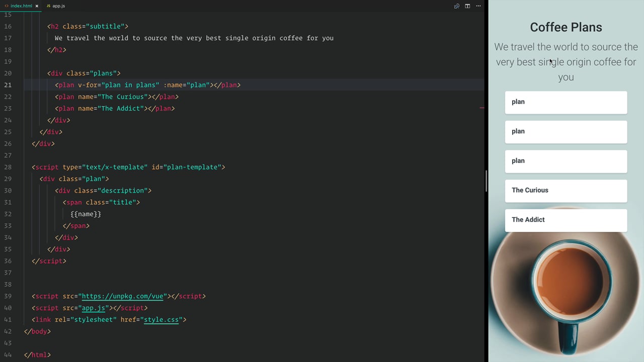The image size is (644, 362).
Task: Split the editor with the split icon
Action: point(467,6)
